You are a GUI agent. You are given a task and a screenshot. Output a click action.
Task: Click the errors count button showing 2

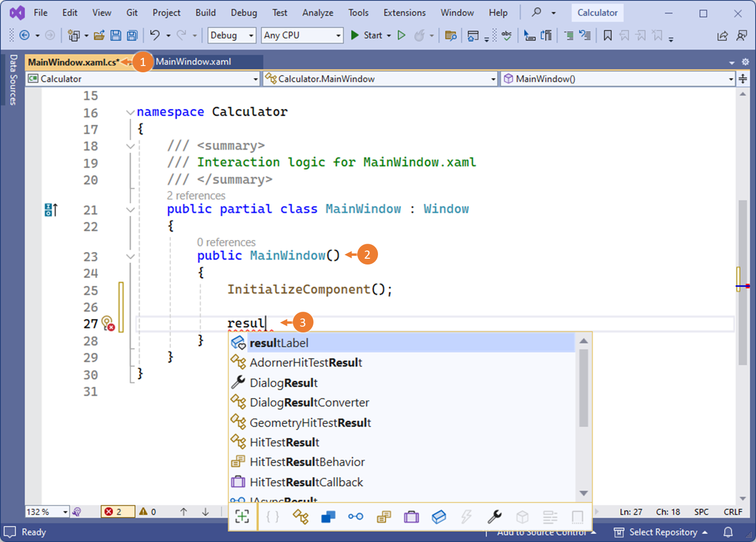[117, 512]
